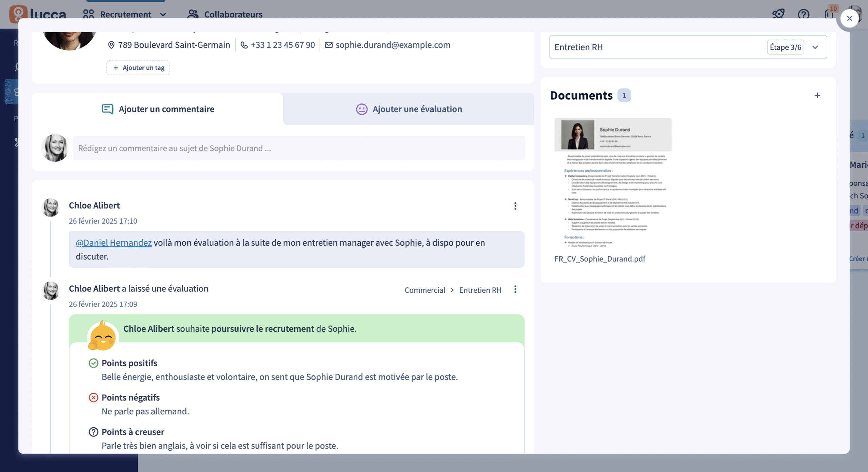The image size is (868, 472).
Task: Add a document with the plus icon
Action: tap(817, 95)
